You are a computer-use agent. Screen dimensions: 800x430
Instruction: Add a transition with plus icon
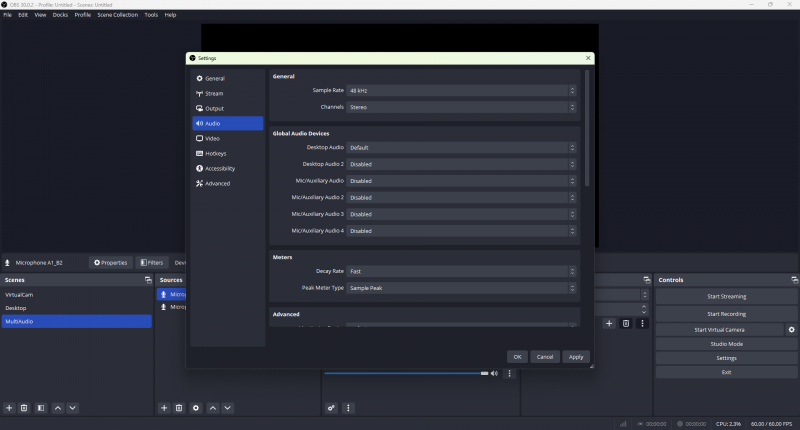pyautogui.click(x=609, y=323)
